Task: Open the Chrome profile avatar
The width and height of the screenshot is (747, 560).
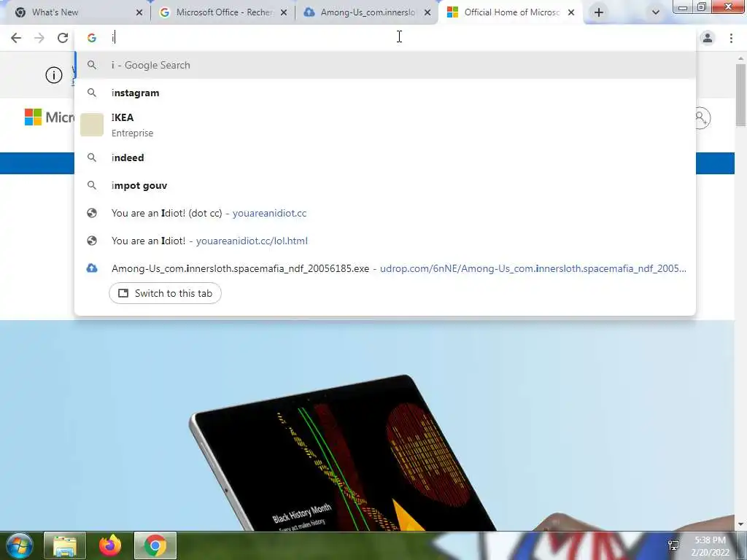Action: 708,38
